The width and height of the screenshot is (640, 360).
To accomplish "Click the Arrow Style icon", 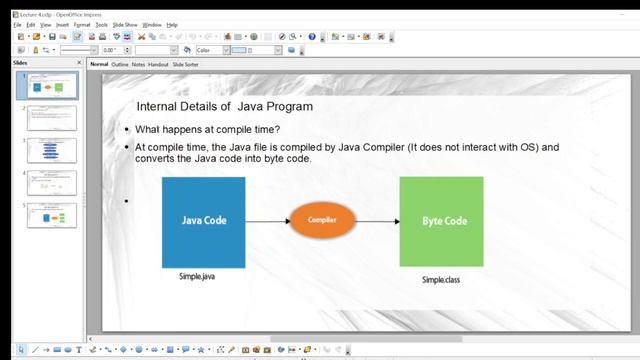I will point(46,50).
